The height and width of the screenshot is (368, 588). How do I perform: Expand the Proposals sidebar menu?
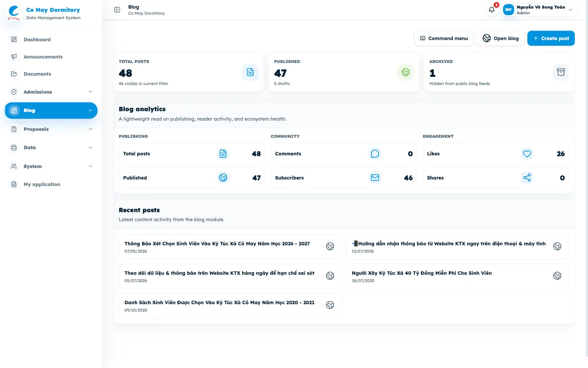coord(51,129)
